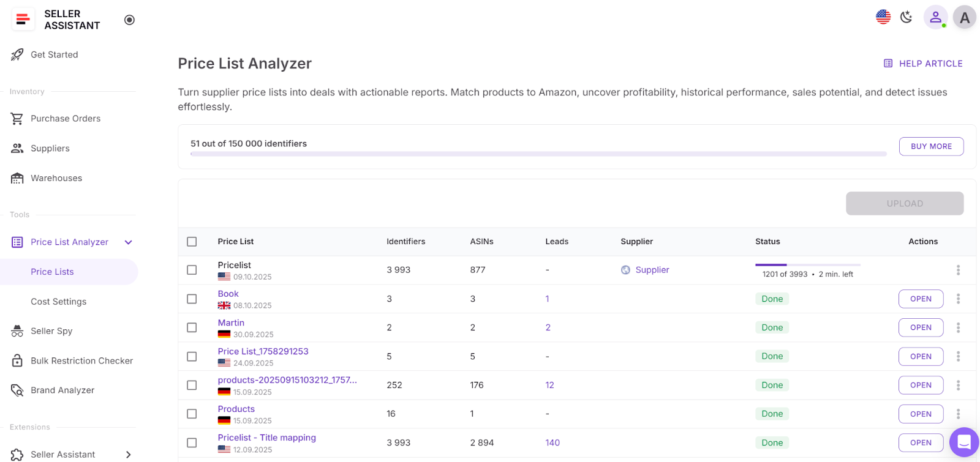Expand the Seller Assistant extensions chevron
The height and width of the screenshot is (462, 980).
pos(129,454)
